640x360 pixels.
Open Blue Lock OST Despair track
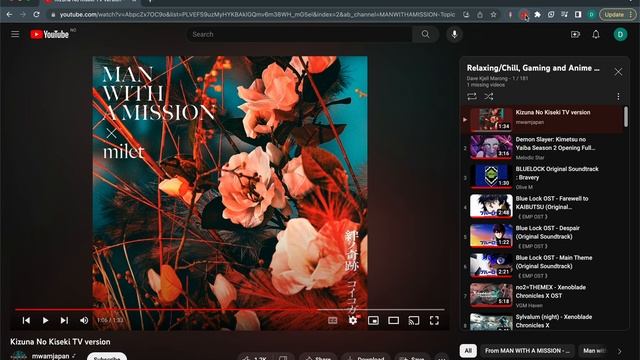pos(542,236)
